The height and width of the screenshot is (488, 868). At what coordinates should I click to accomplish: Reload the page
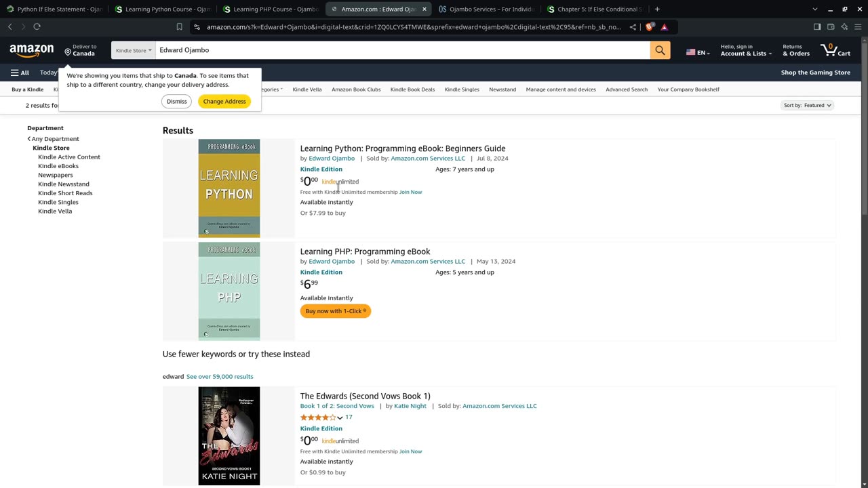pos(37,26)
